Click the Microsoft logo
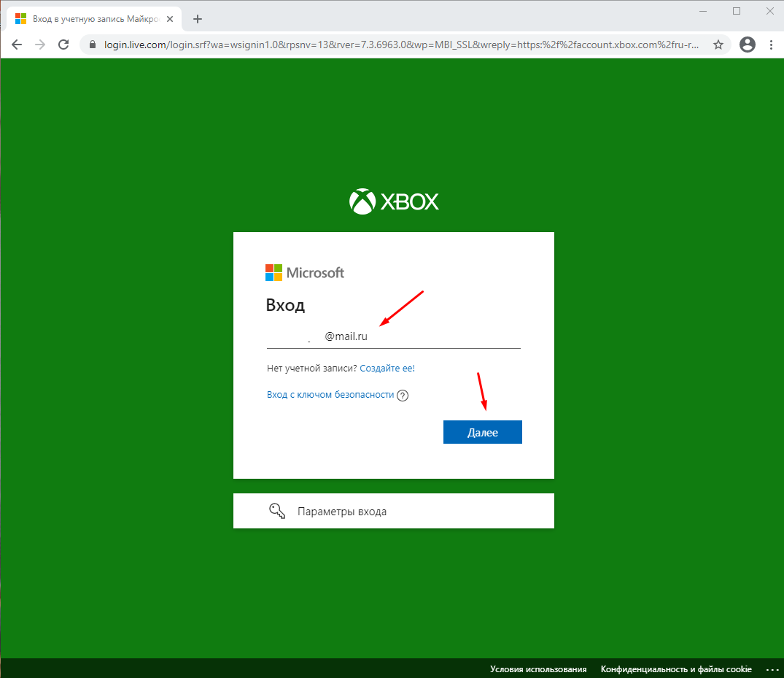The image size is (784, 678). coord(305,273)
